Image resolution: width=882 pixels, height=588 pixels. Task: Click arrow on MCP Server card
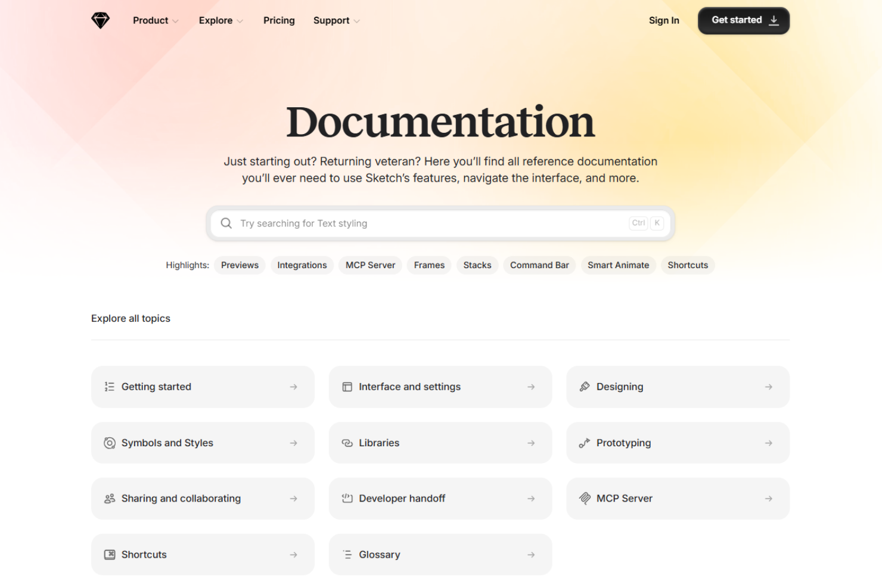tap(769, 499)
